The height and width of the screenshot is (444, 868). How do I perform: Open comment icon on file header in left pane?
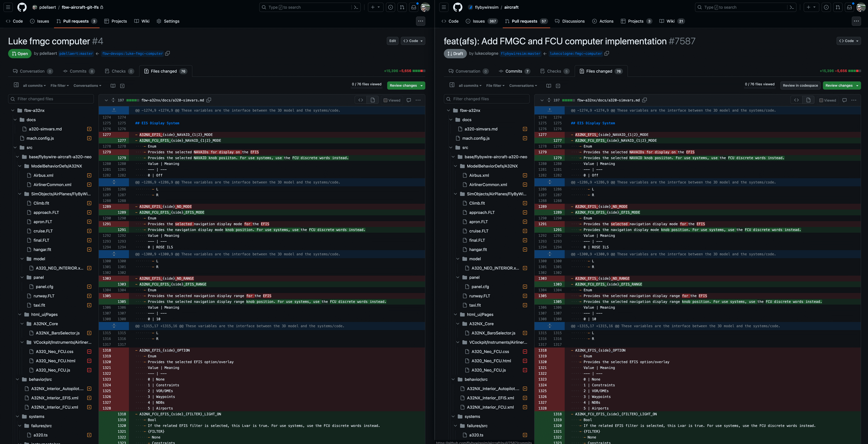tap(409, 100)
